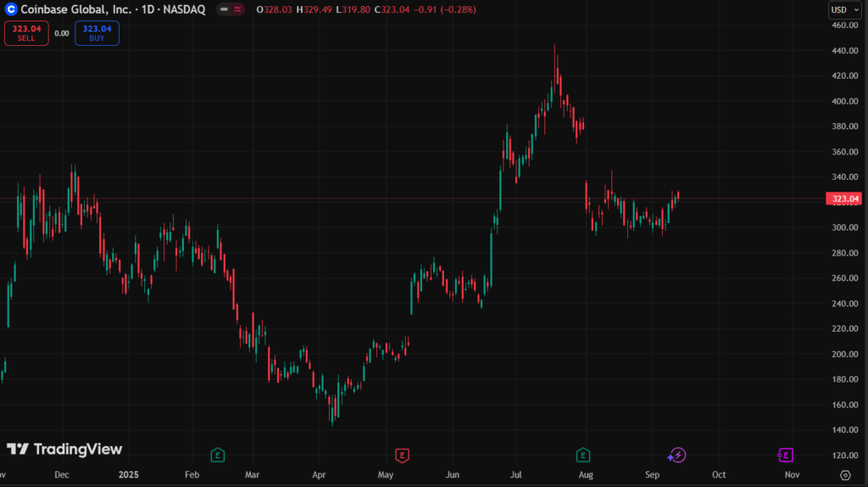Click the Coinbase logo icon beside the symbol
This screenshot has height=487, width=868.
(11, 9)
